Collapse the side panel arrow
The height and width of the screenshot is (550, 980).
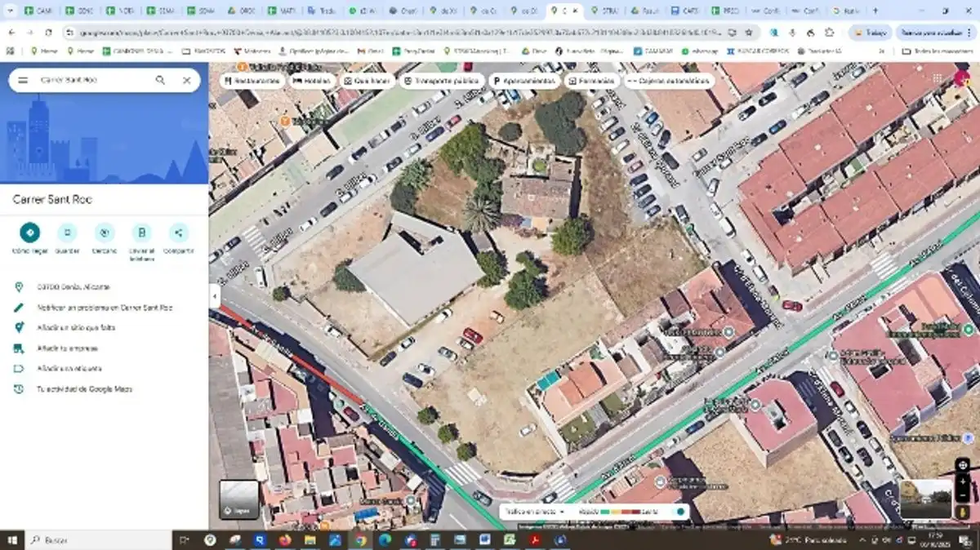[x=215, y=295]
